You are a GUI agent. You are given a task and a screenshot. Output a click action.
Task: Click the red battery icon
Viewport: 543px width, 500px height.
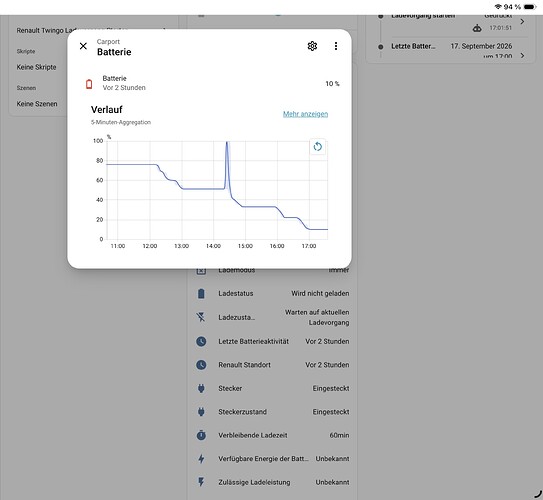coord(89,84)
